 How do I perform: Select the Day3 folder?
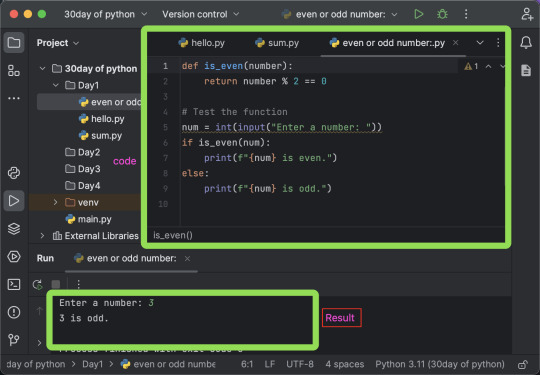(x=83, y=169)
